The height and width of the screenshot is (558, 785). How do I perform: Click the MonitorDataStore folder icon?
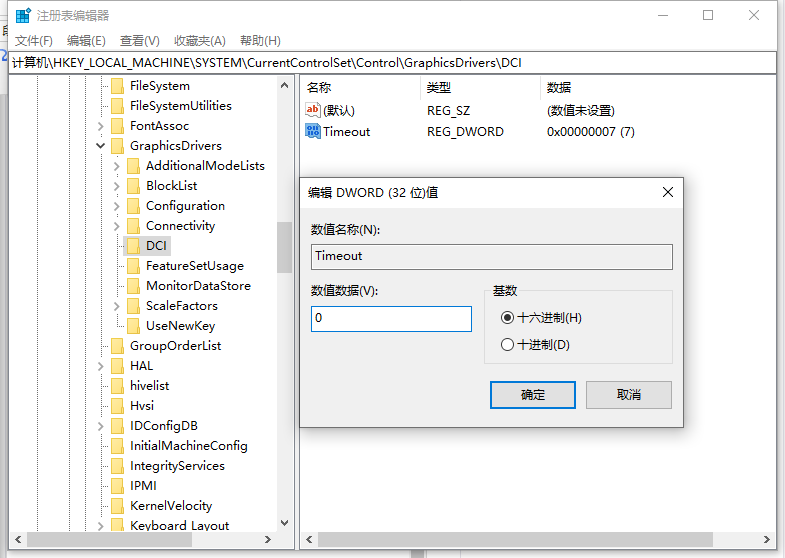click(x=133, y=286)
